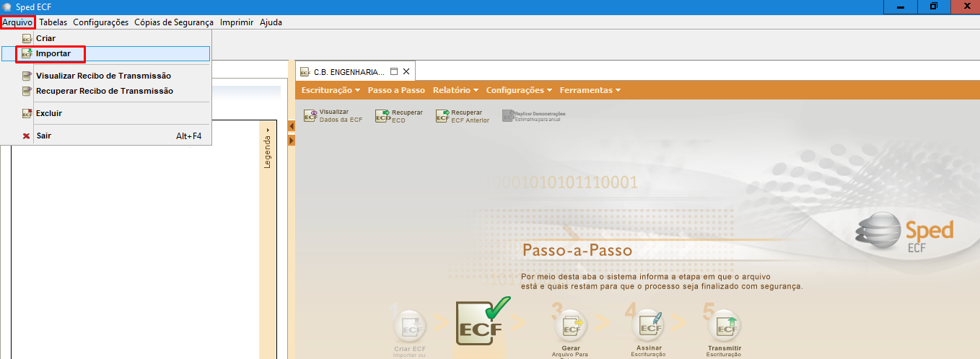This screenshot has width=980, height=359.
Task: Maximize the C.B. ENGENHARIA tab panel
Action: click(394, 71)
